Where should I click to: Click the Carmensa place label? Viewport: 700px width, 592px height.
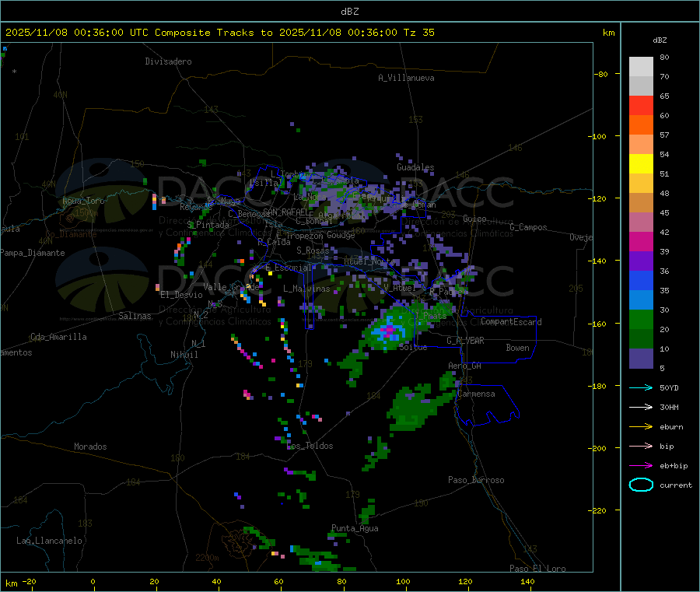(x=476, y=394)
